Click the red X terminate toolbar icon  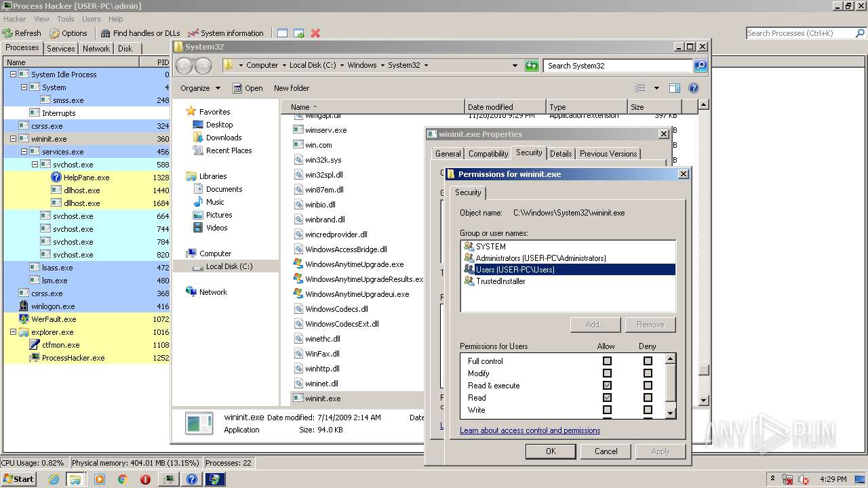tap(315, 33)
